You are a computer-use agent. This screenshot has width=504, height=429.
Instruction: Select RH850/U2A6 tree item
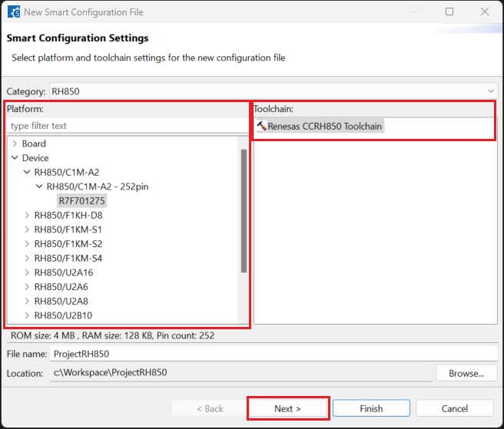(61, 287)
